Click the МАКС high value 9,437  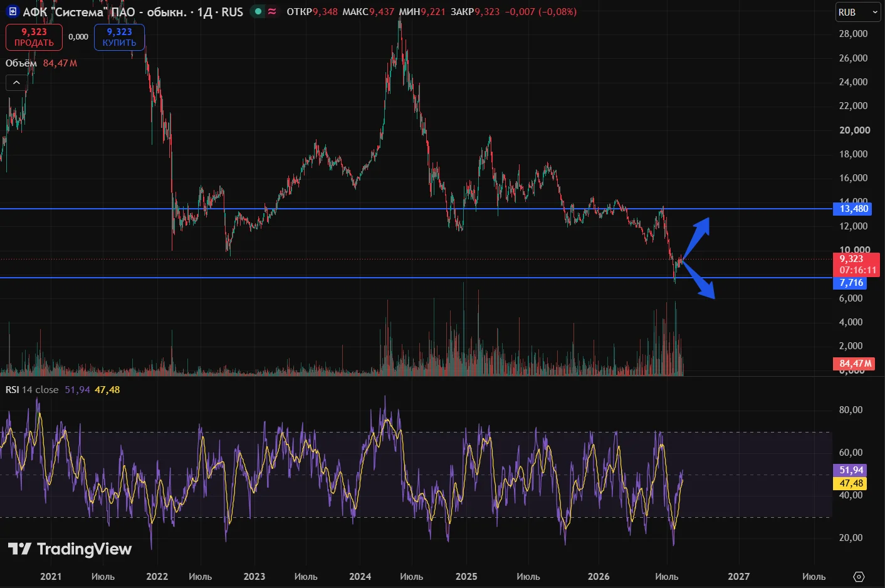(x=382, y=12)
